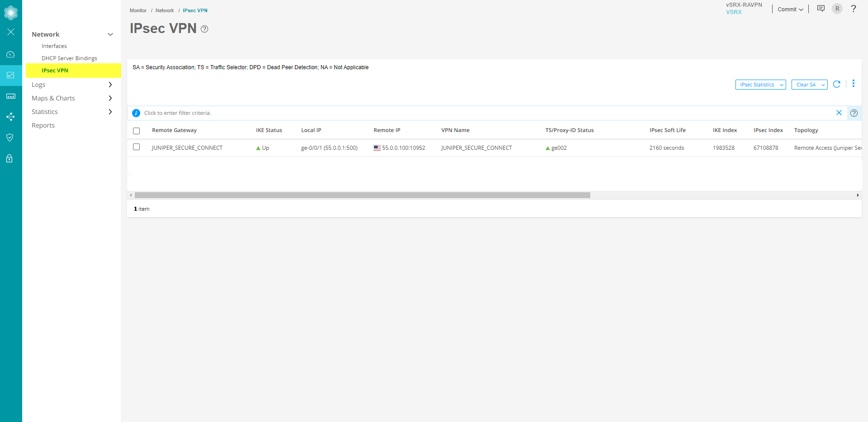Click the question mark help icon in header

(854, 9)
